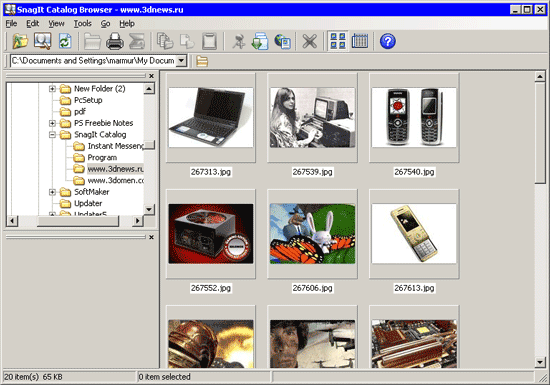This screenshot has height=385, width=550.
Task: Select the power supply thumbnail 267552.jpg
Action: [211, 234]
